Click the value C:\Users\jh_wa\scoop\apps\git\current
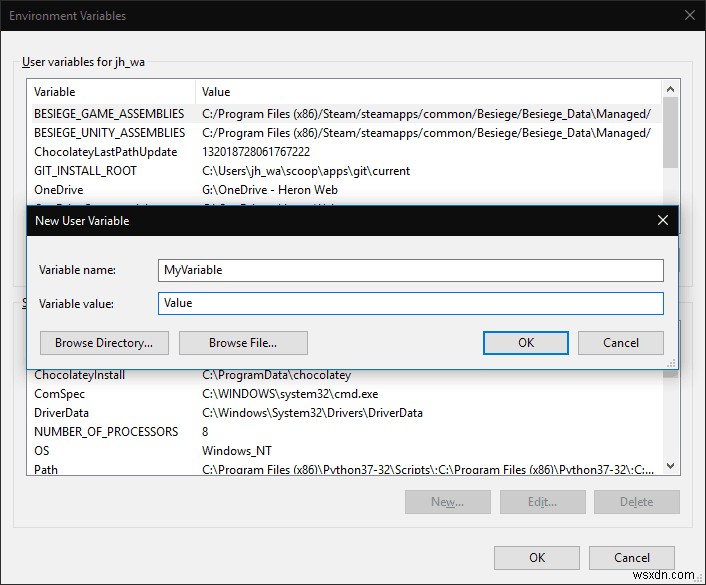The image size is (706, 585). pyautogui.click(x=306, y=171)
